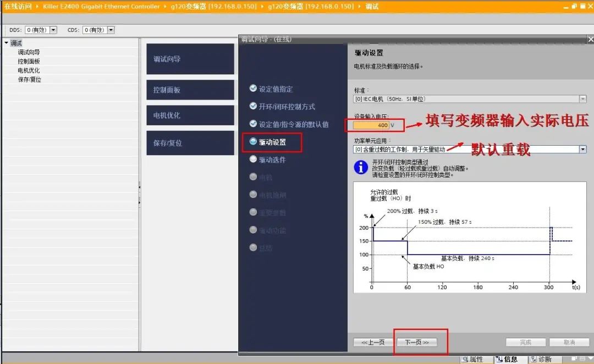Image resolution: width=594 pixels, height=364 pixels.
Task: Click the 驱动选件 step circle
Action: click(253, 159)
